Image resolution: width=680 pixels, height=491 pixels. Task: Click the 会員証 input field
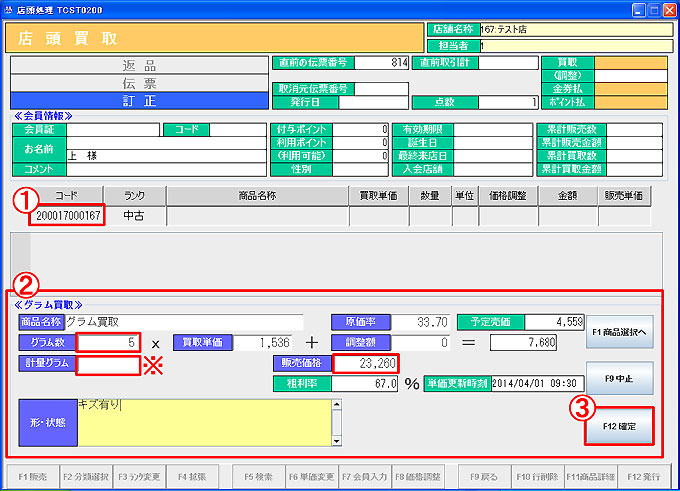click(x=113, y=129)
